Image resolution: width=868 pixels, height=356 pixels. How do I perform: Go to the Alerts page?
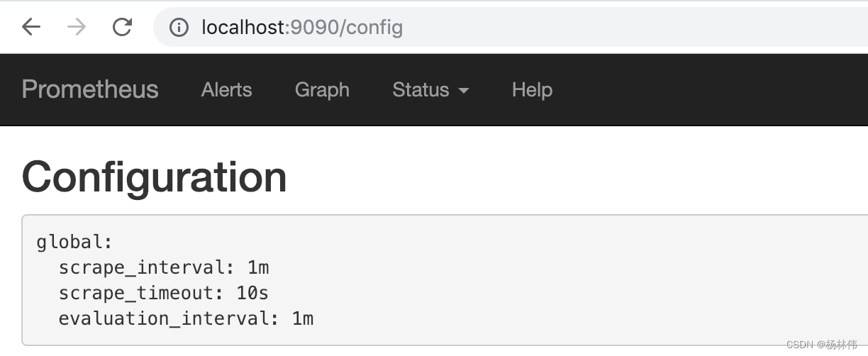coord(226,90)
